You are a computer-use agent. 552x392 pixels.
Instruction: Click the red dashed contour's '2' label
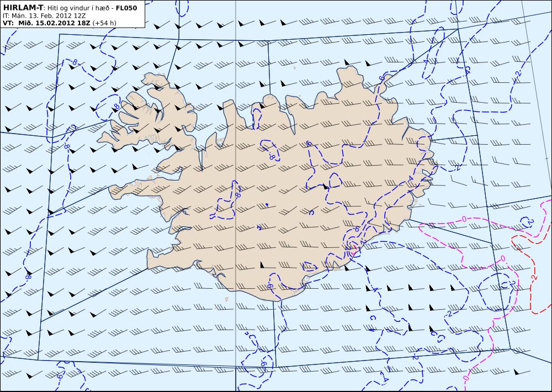pyautogui.click(x=535, y=278)
